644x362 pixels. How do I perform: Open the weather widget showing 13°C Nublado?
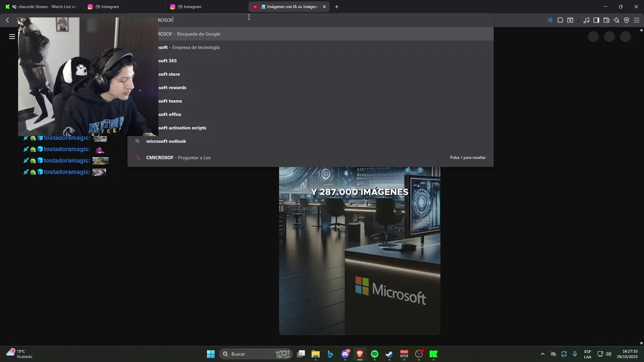[19, 354]
